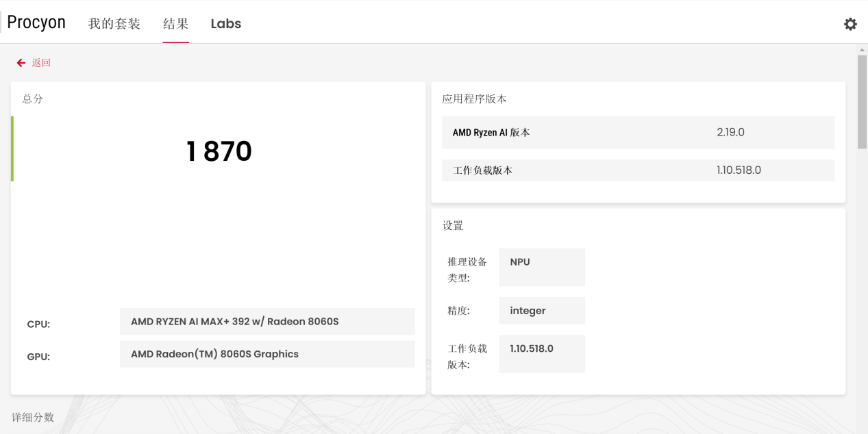Click the 返回 back link
Viewport: 868px width, 434px height.
pyautogui.click(x=41, y=63)
